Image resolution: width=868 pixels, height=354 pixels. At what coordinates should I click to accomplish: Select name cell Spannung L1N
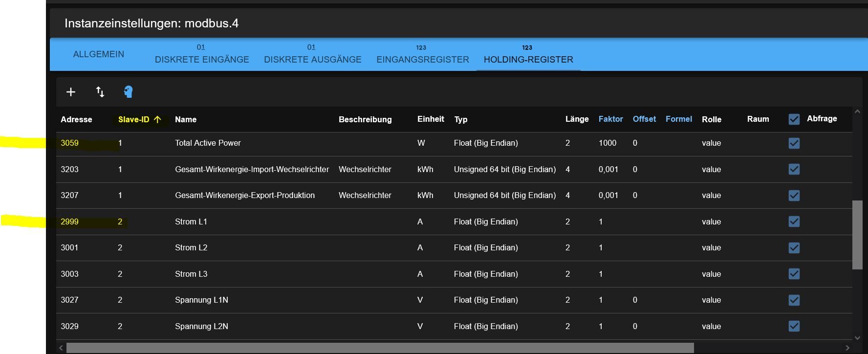(201, 300)
